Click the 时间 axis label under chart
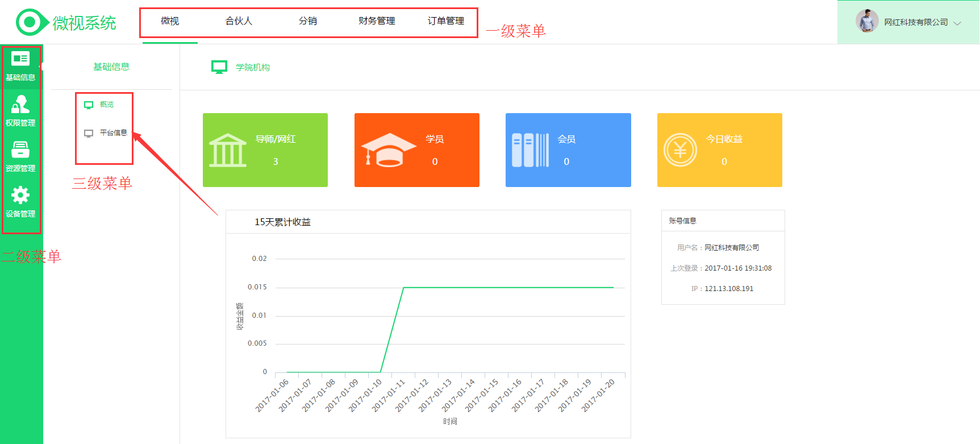The image size is (980, 444). point(450,421)
